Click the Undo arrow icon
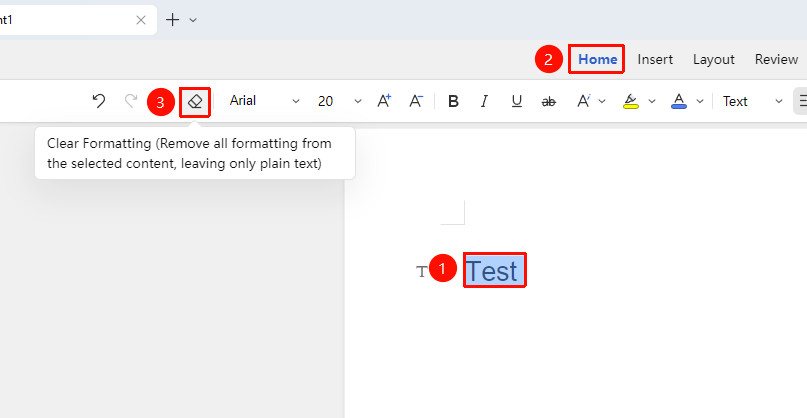Screen dimensions: 807x418 (x=99, y=101)
